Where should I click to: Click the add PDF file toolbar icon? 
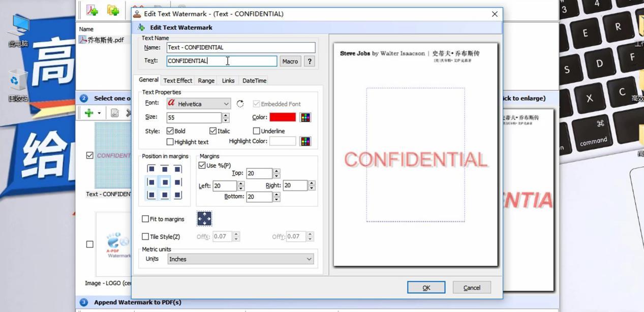coord(92,10)
